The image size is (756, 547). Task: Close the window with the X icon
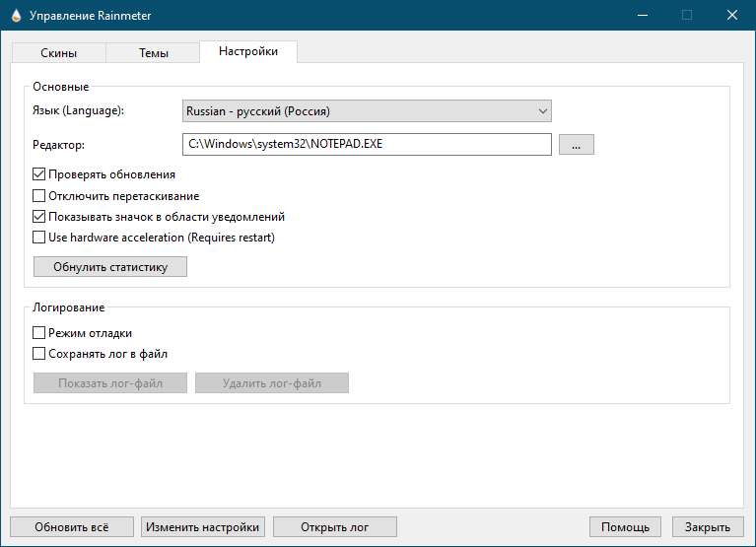[x=732, y=16]
